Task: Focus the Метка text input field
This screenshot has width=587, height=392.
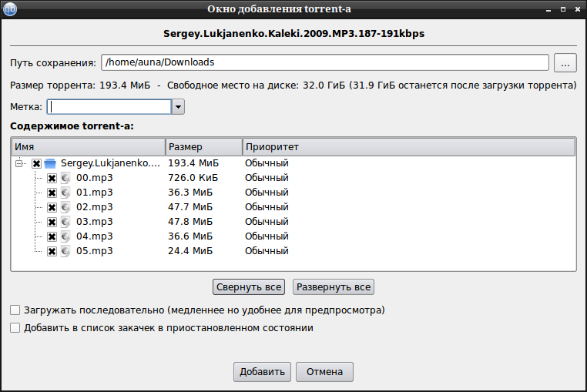Action: tap(109, 107)
